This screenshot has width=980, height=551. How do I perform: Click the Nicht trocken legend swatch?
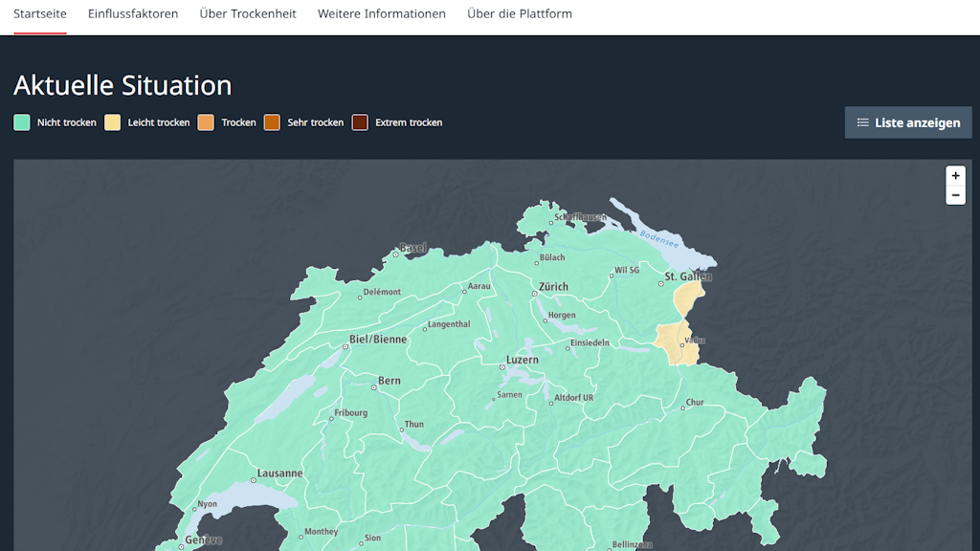pos(22,122)
